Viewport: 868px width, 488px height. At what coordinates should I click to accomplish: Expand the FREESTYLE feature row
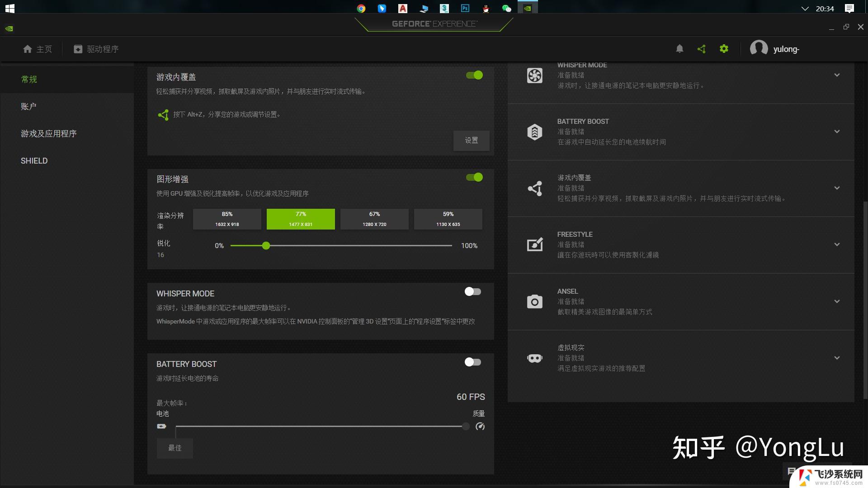[837, 244]
